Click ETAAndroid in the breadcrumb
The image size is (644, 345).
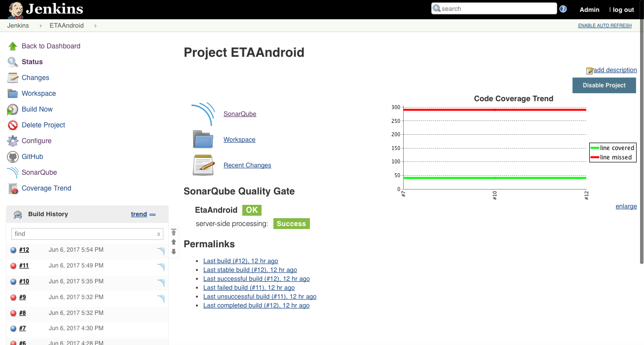(x=67, y=26)
